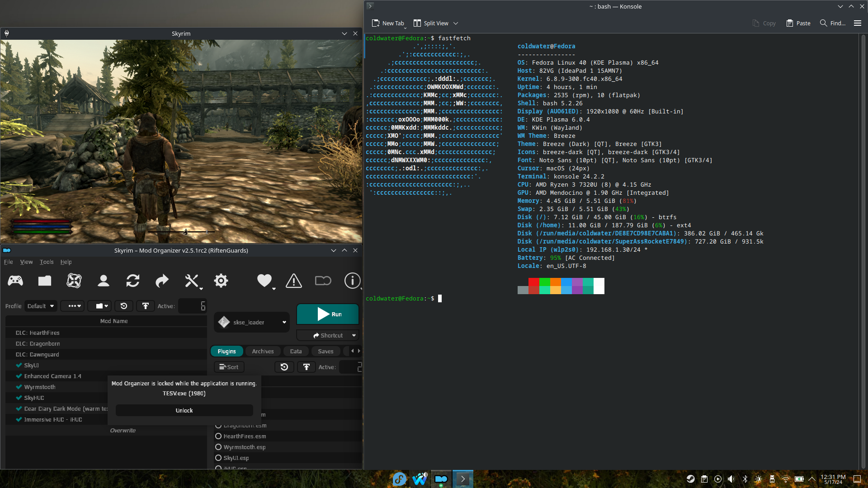Open the media player tray icon
The height and width of the screenshot is (488, 868).
(718, 479)
